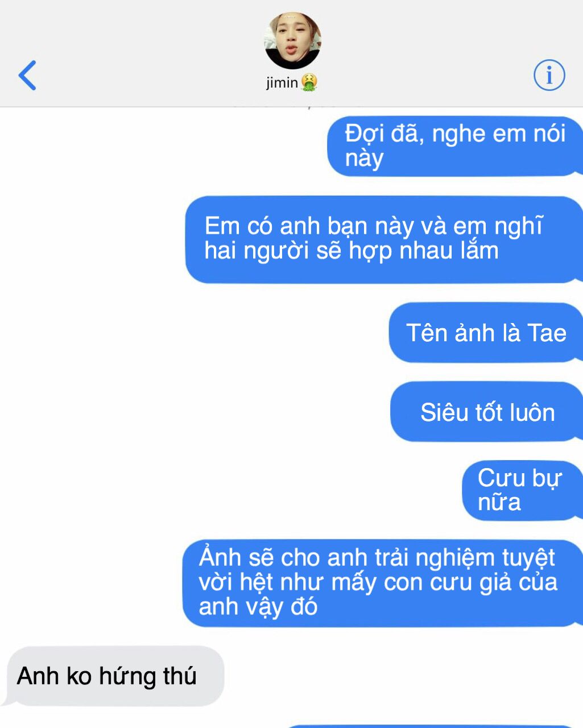
Task: Select the message 'Tên ảnh là Tae'
Action: (x=486, y=333)
